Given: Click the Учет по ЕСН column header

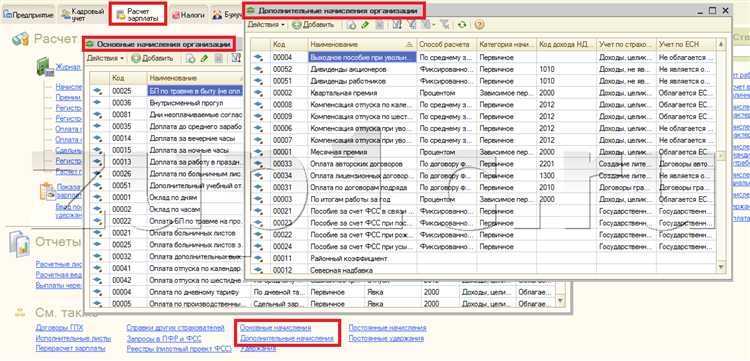Looking at the screenshot, I should (686, 44).
